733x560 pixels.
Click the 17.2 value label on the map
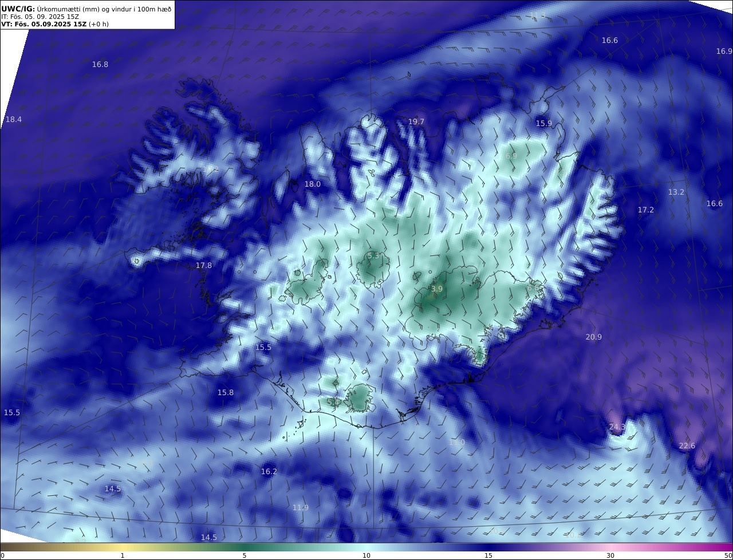[x=646, y=211]
